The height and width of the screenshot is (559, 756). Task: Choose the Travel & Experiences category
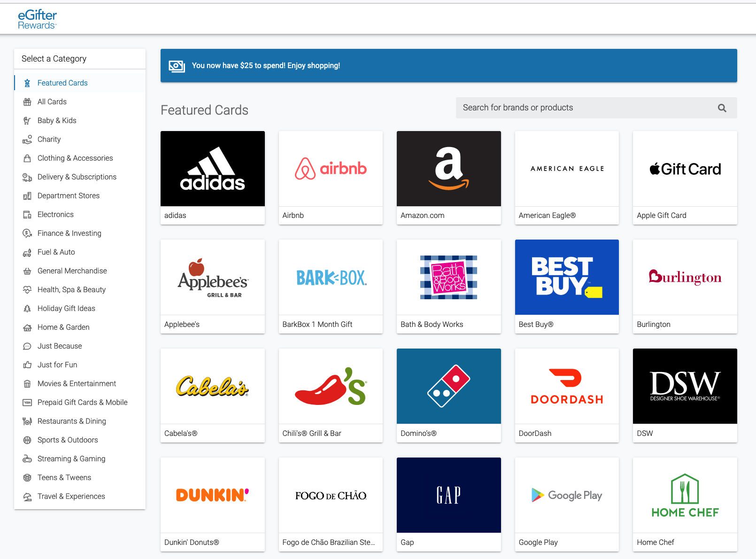tap(71, 497)
